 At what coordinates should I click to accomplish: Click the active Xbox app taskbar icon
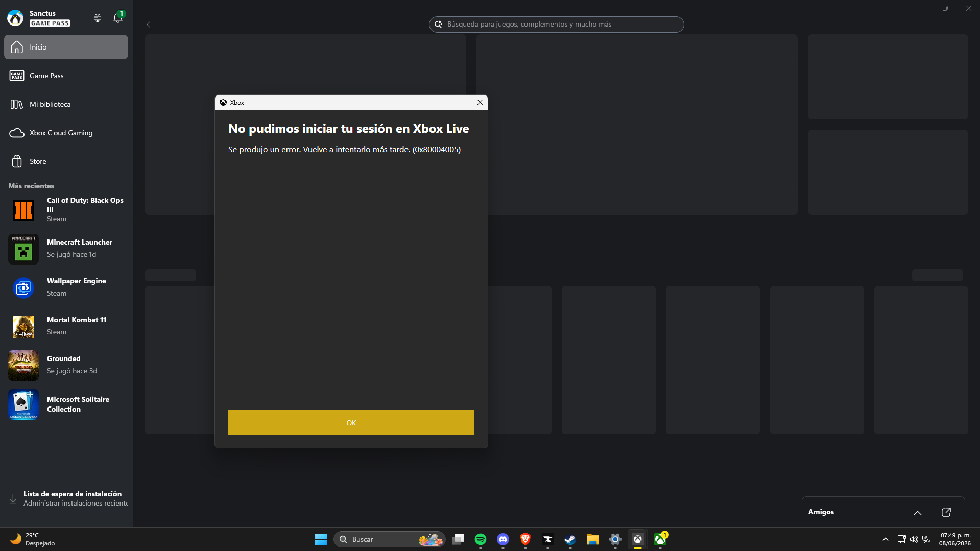[x=638, y=539]
